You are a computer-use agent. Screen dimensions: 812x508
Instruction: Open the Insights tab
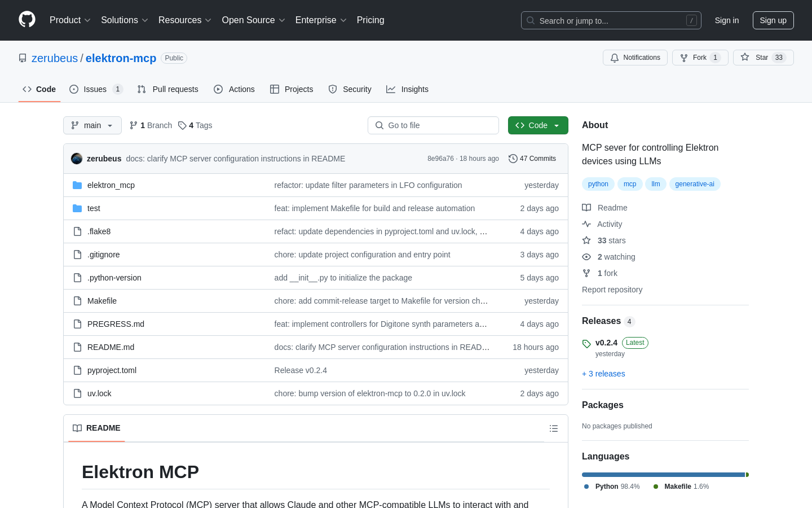coord(407,89)
